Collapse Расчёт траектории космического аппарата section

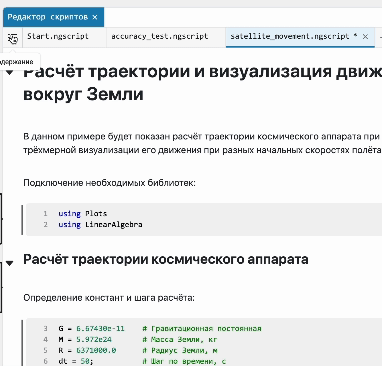[10, 263]
